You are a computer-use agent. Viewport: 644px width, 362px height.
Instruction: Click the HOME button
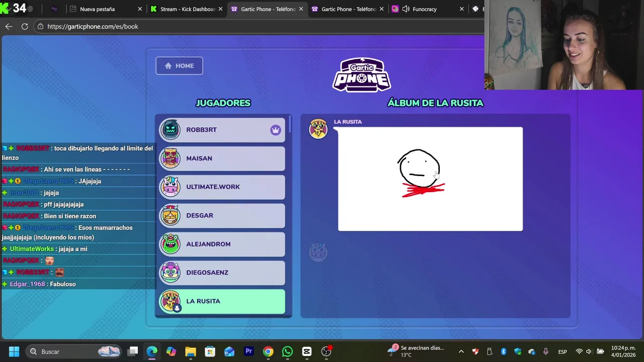[179, 66]
